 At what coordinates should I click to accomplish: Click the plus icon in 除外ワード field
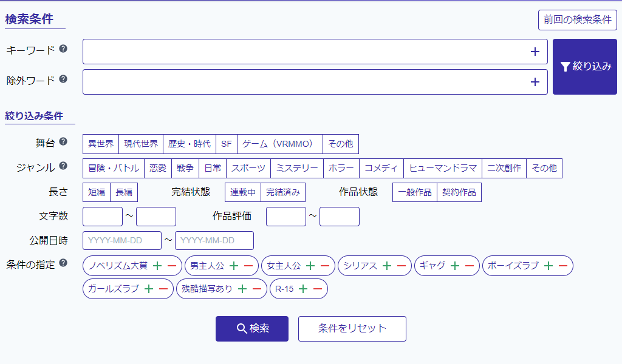(x=535, y=82)
